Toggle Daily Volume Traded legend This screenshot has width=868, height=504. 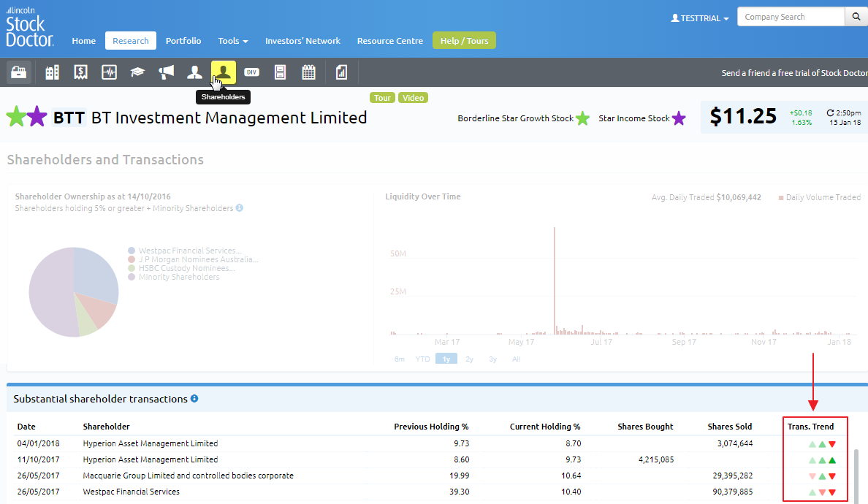coord(819,197)
